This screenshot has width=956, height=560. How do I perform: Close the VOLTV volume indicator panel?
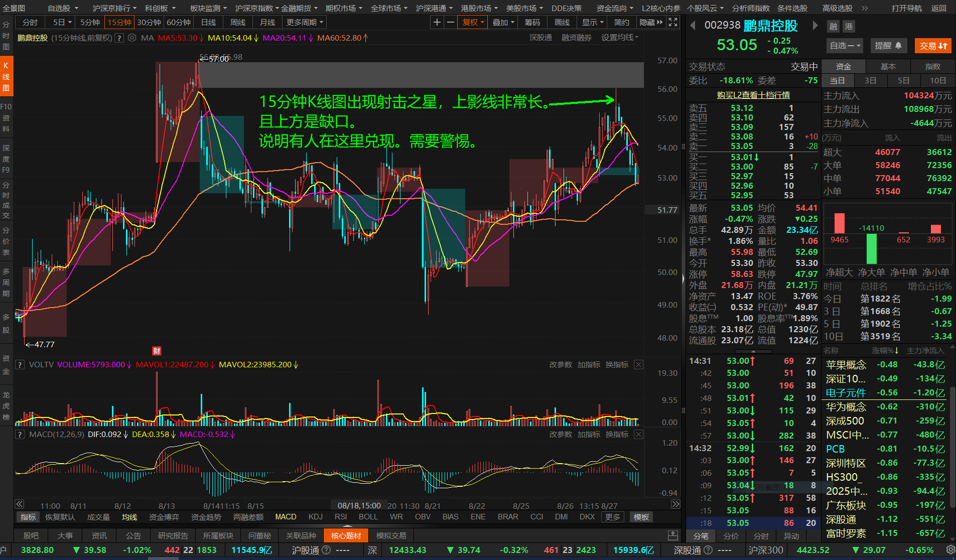pyautogui.click(x=638, y=365)
